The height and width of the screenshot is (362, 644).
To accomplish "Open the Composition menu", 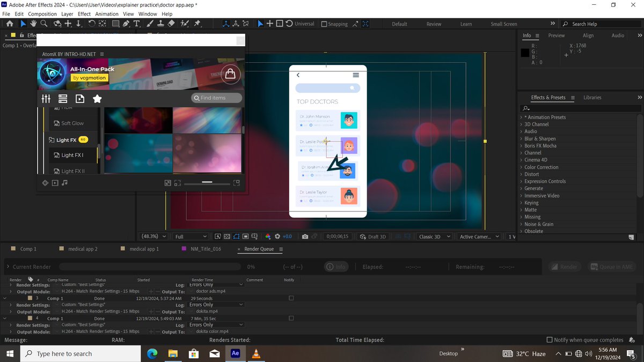I will click(x=42, y=14).
